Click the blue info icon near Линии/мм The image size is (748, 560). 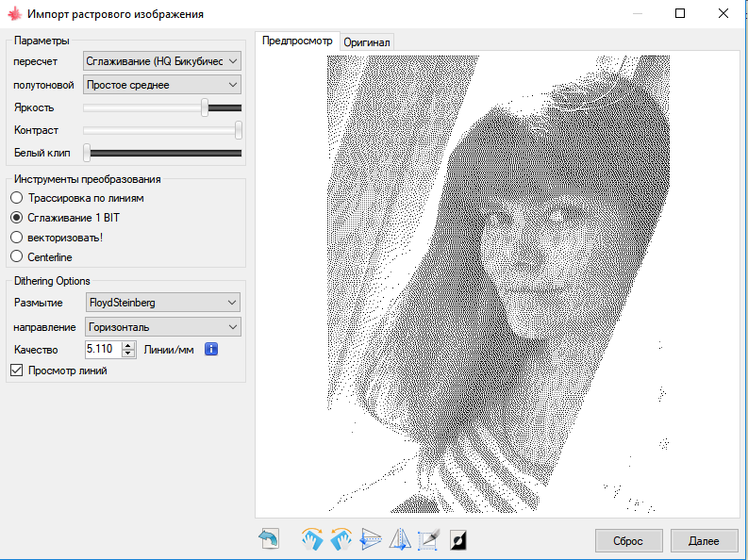pyautogui.click(x=212, y=350)
